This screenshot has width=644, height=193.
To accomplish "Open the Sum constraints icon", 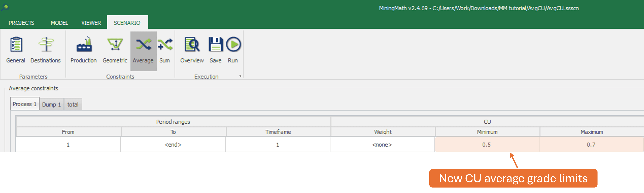I will pyautogui.click(x=165, y=45).
